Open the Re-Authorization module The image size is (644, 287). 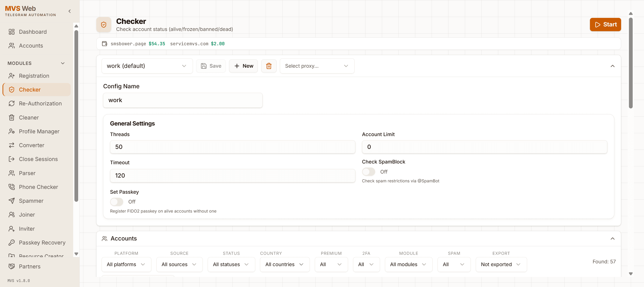click(37, 103)
